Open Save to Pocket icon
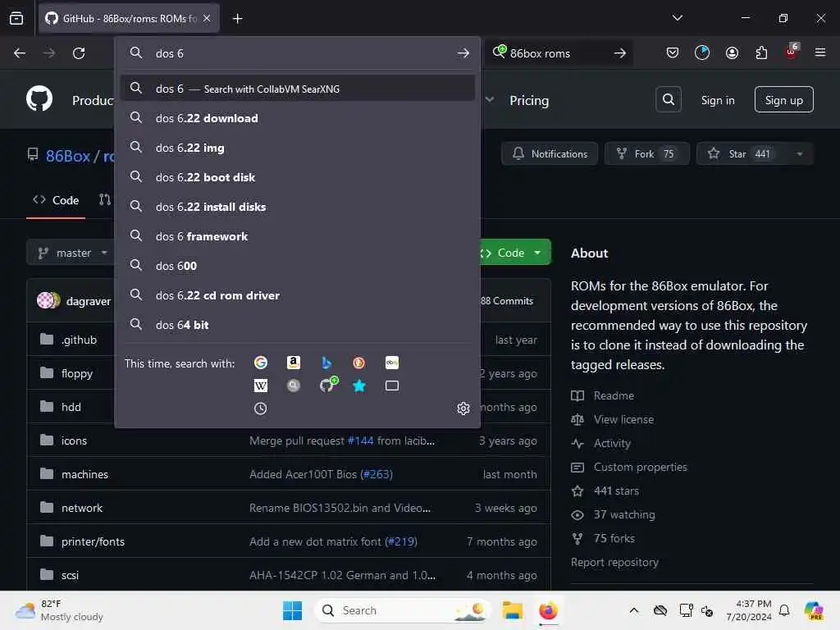Viewport: 840px width, 630px height. tap(673, 52)
